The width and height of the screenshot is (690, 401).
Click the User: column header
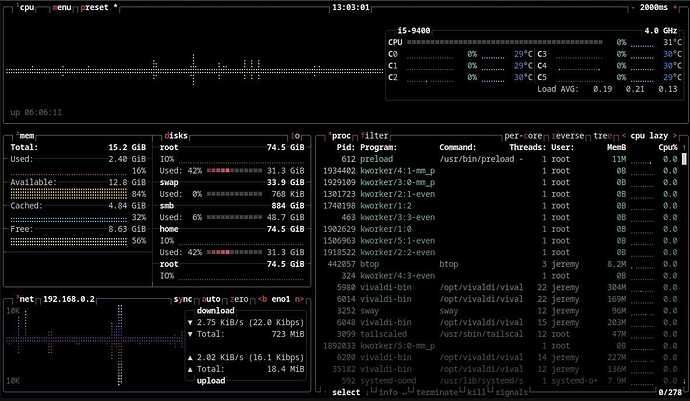pos(562,147)
